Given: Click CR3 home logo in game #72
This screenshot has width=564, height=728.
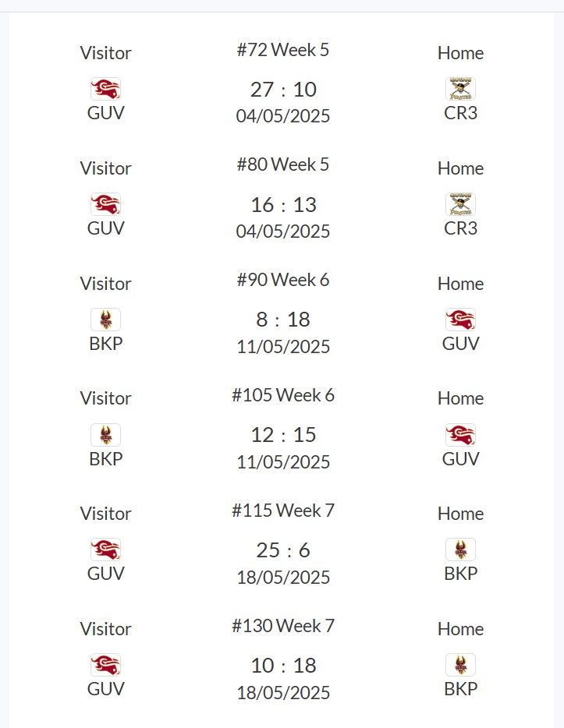Looking at the screenshot, I should (460, 89).
